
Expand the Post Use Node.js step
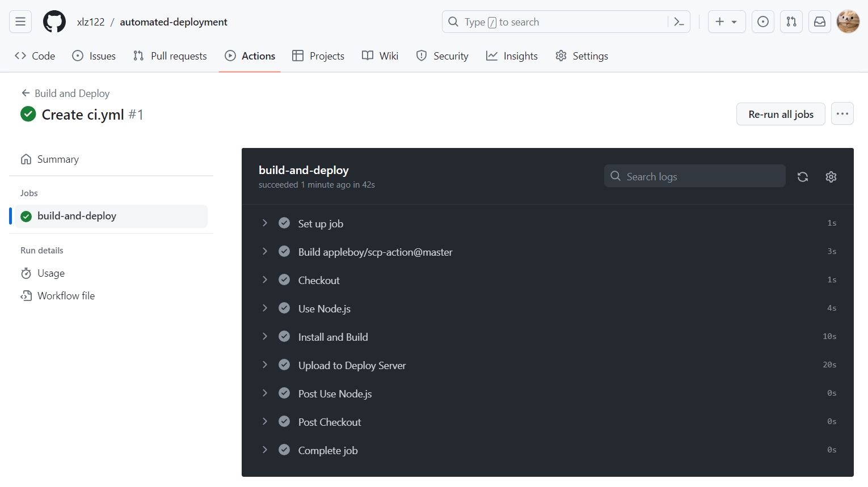click(547, 393)
